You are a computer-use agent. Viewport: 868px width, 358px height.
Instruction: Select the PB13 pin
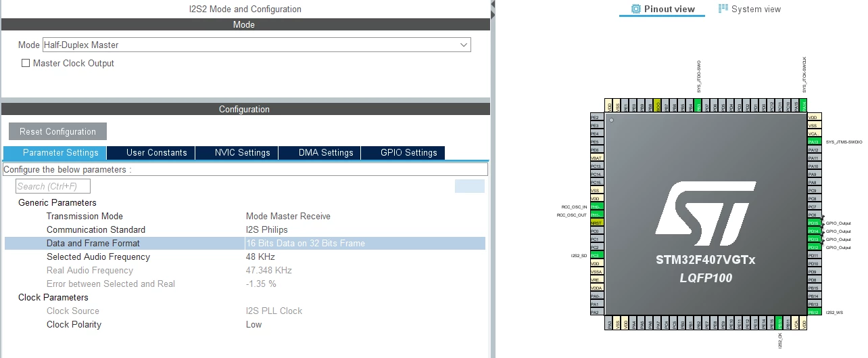pyautogui.click(x=815, y=305)
